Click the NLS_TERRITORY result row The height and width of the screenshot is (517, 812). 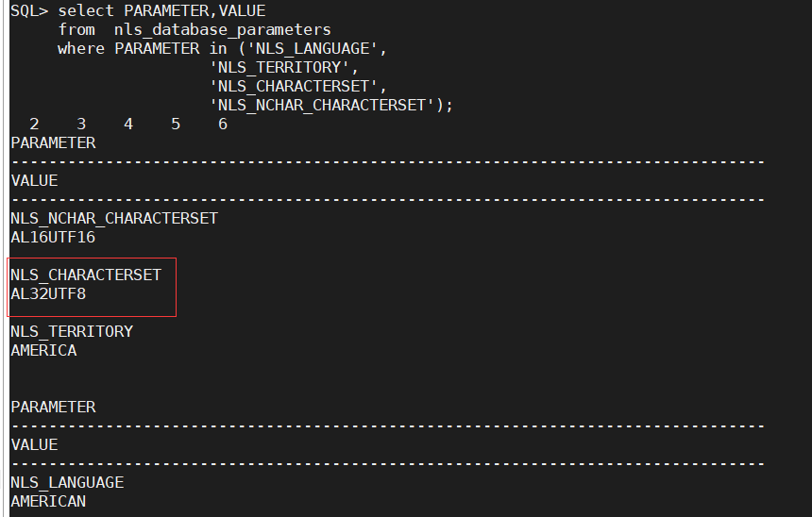click(72, 332)
